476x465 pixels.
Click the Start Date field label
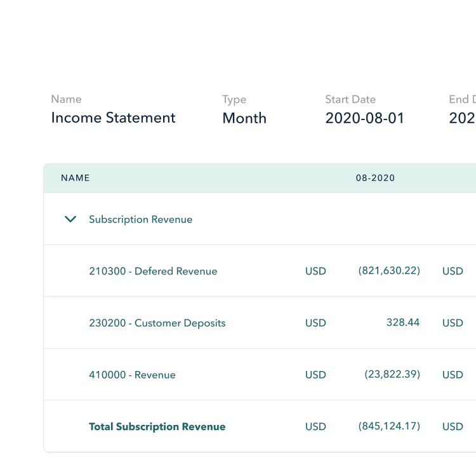coord(350,99)
